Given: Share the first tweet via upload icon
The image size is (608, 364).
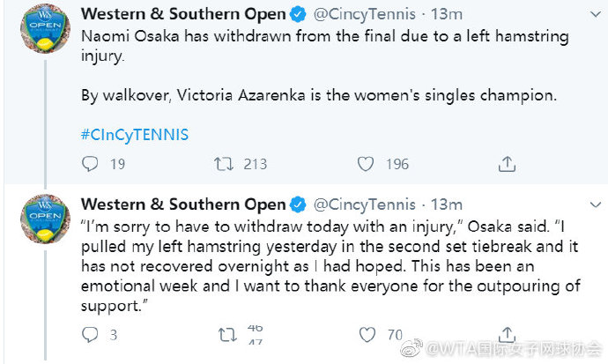Looking at the screenshot, I should click(507, 164).
